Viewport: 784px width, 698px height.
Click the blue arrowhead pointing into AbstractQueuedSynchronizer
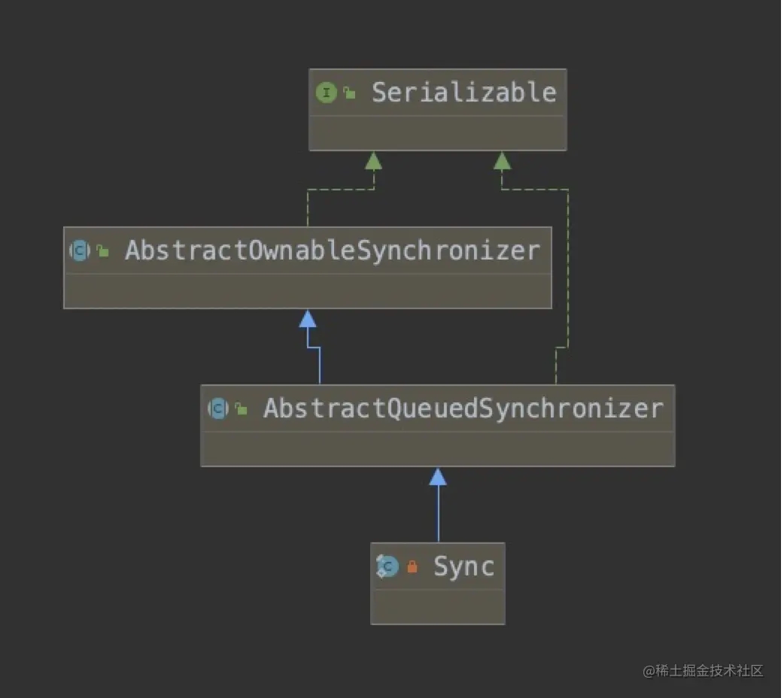pos(438,477)
